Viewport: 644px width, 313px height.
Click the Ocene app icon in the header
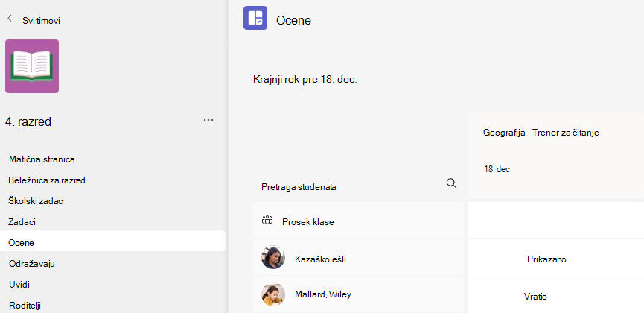255,18
